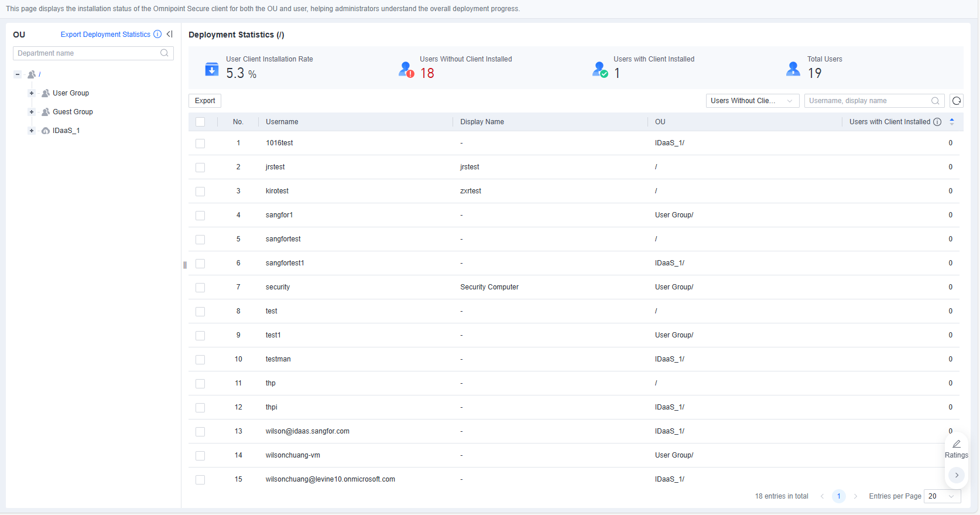Click username wilson@idaas.sangfor.com
Image resolution: width=980 pixels, height=515 pixels.
click(x=307, y=431)
